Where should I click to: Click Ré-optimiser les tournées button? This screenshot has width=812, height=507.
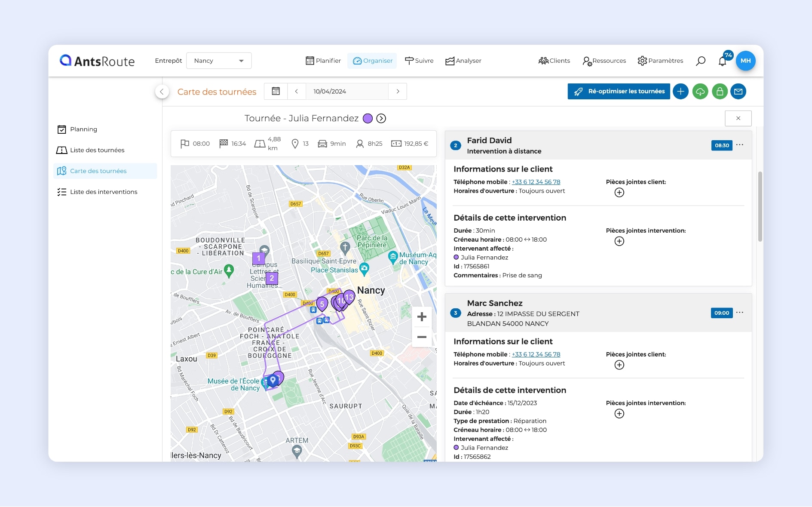pos(619,92)
